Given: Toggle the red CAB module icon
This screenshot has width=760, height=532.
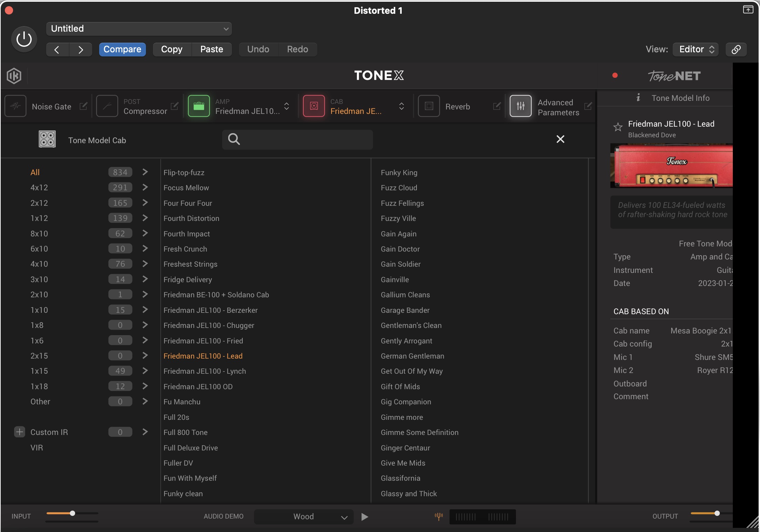Looking at the screenshot, I should coord(314,106).
